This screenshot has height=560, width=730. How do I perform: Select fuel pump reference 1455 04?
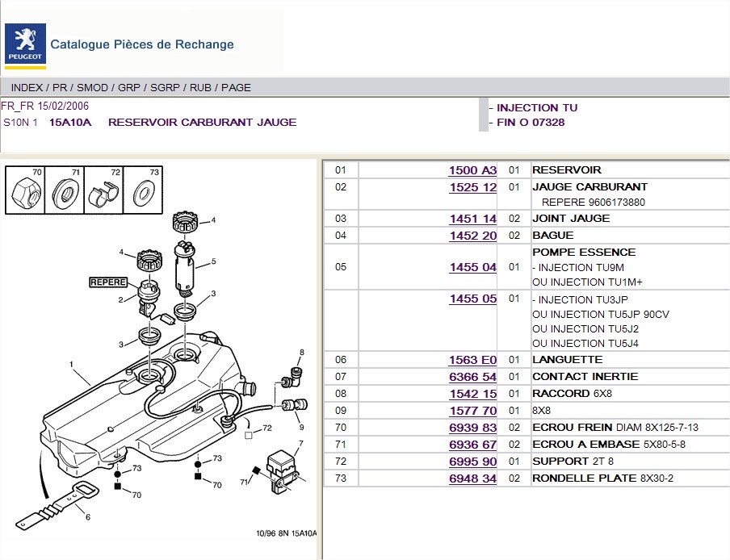click(472, 267)
